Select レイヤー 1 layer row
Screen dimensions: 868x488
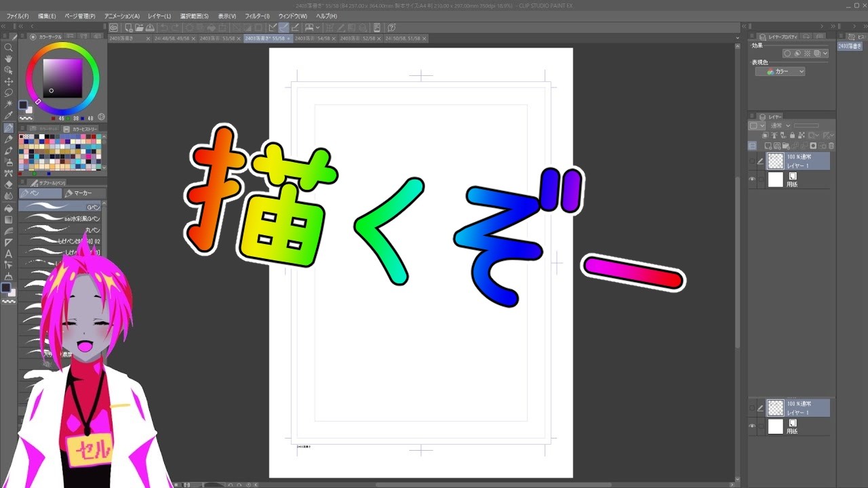789,161
